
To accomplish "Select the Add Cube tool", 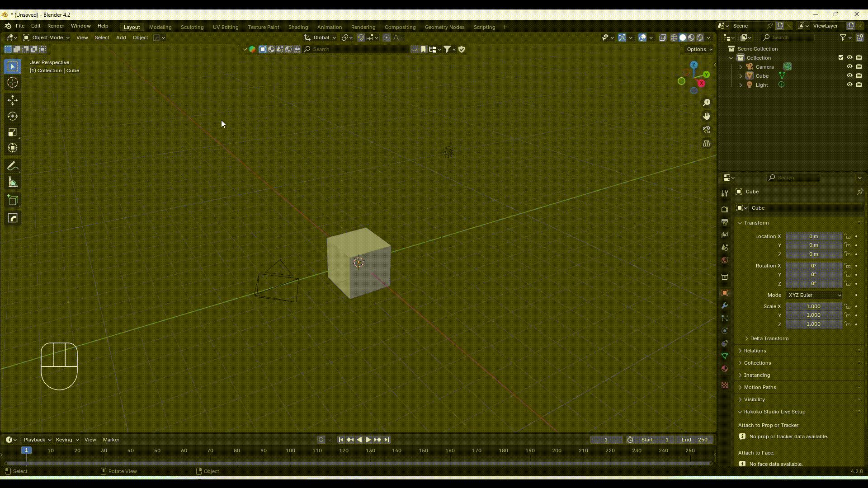I will [x=13, y=200].
